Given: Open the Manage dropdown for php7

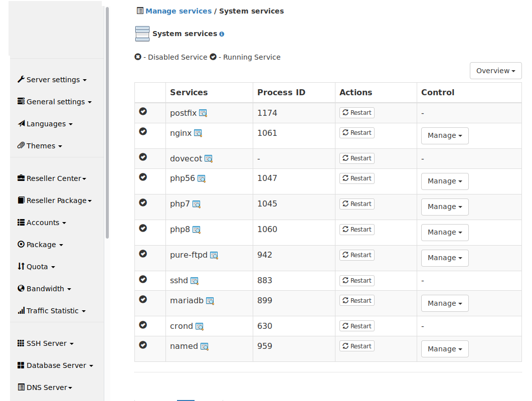Looking at the screenshot, I should click(445, 207).
